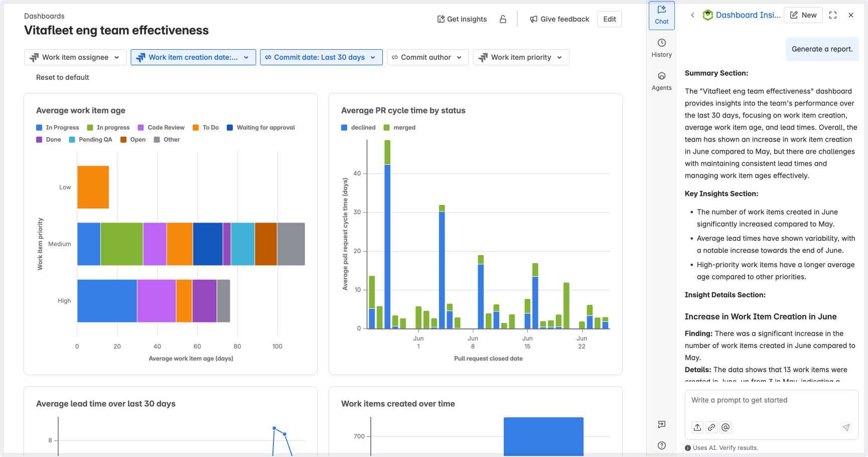Screen dimensions: 868x457
Task: Open the Commit date: Last 30 days dropdown
Action: [321, 57]
